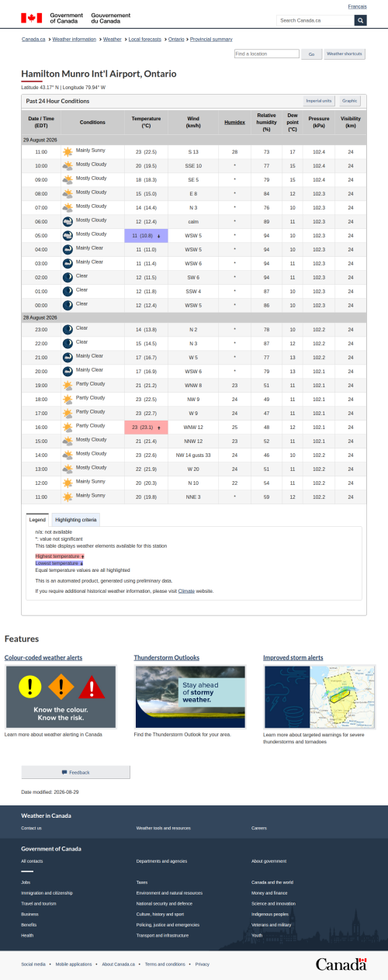The image size is (388, 980).
Task: Click the blue Lowest temperature legend swatch
Action: click(59, 563)
